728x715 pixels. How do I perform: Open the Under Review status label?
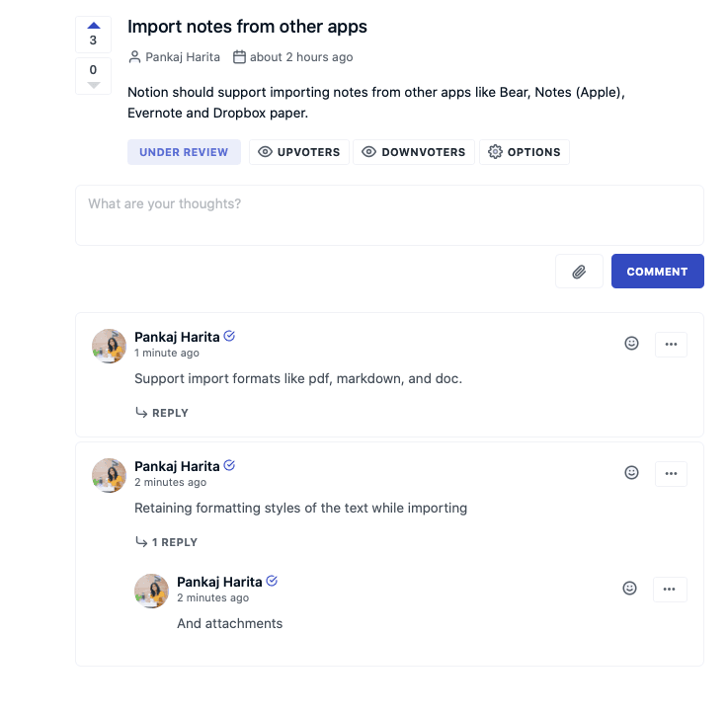pyautogui.click(x=184, y=152)
